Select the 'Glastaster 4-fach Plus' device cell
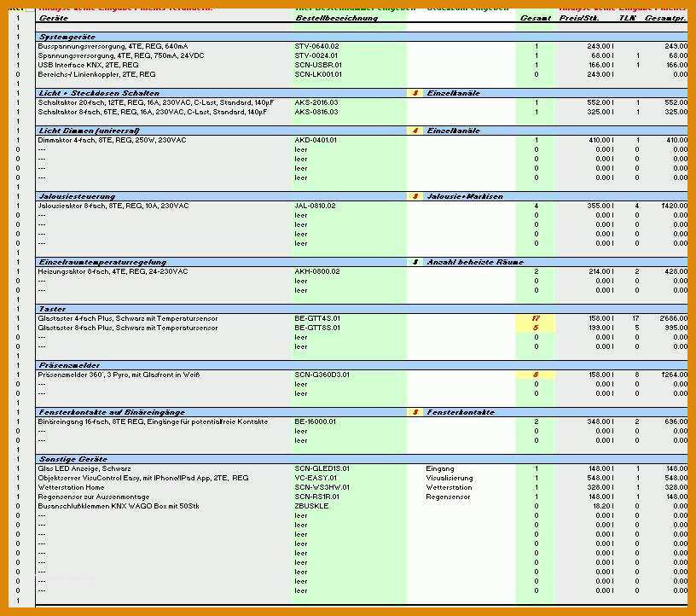The width and height of the screenshot is (696, 616). click(127, 318)
